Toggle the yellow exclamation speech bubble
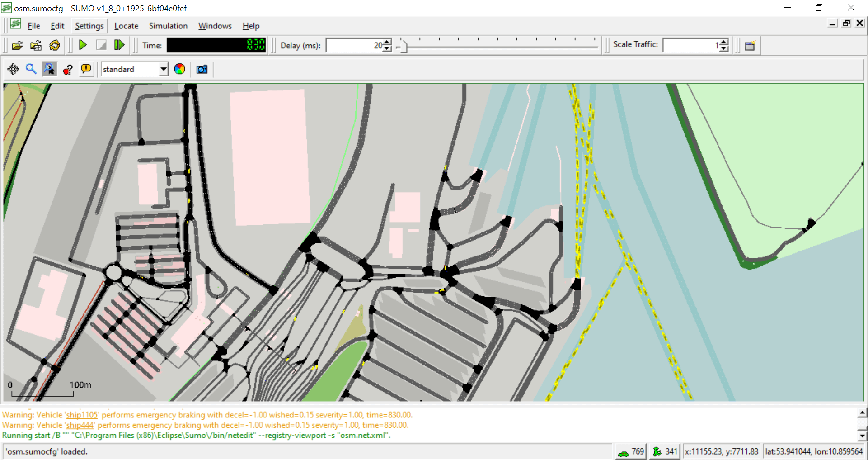868x460 pixels. [85, 69]
